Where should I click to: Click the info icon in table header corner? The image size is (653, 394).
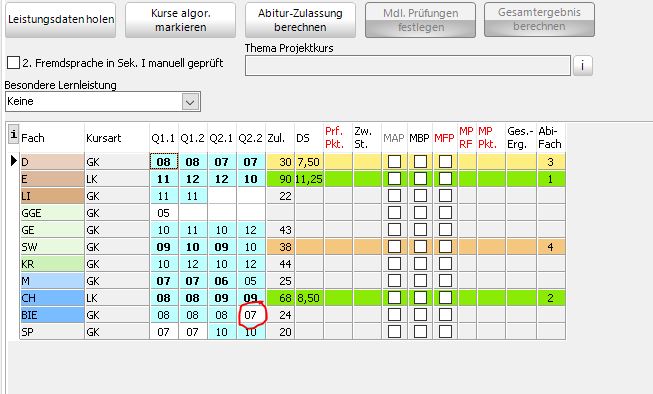tap(14, 135)
